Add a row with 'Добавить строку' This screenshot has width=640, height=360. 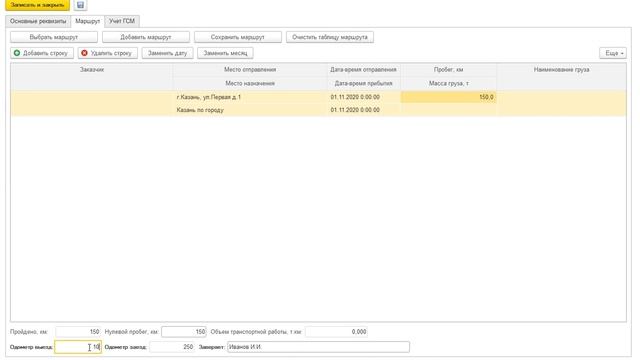pyautogui.click(x=42, y=53)
